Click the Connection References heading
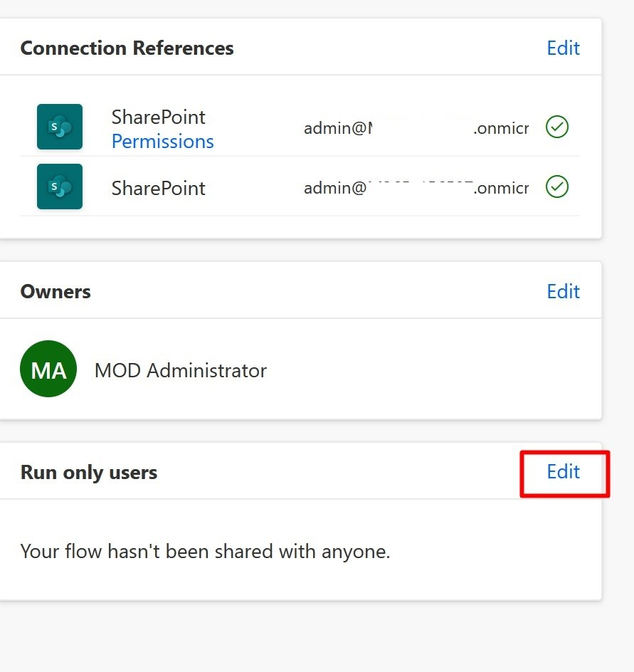The image size is (634, 672). (127, 48)
